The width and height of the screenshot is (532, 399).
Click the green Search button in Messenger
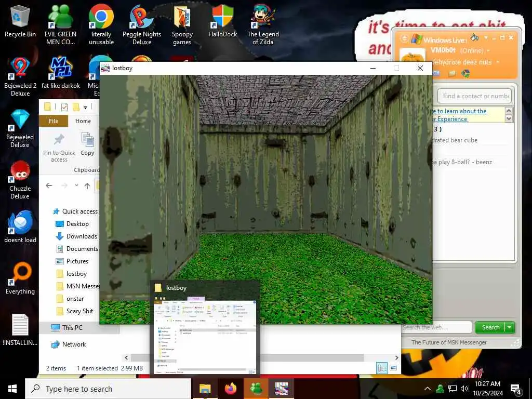490,327
